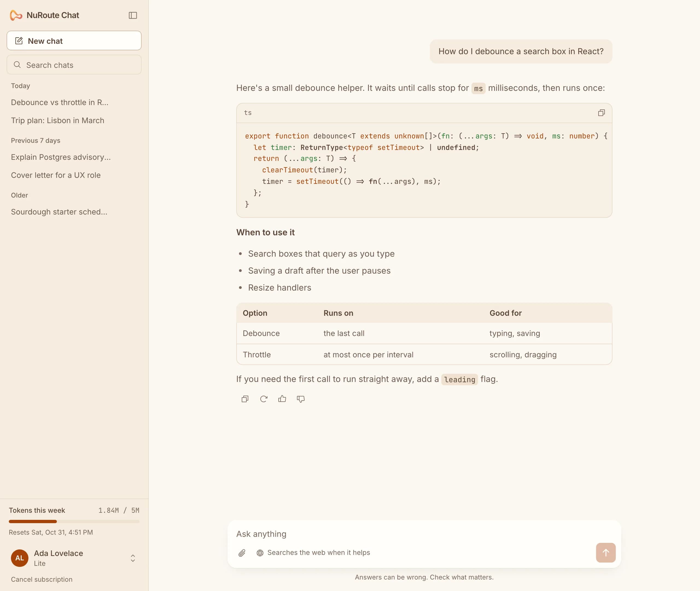The width and height of the screenshot is (700, 591).
Task: Click 'at most once per interval' cell
Action: pyautogui.click(x=368, y=355)
